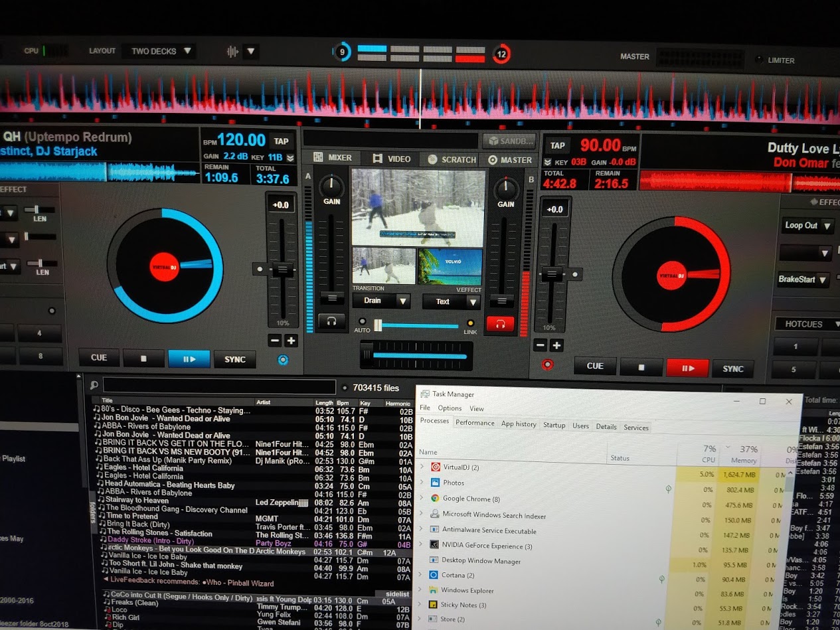
Task: Click the Cortana icon in Task Manager
Action: click(x=434, y=575)
